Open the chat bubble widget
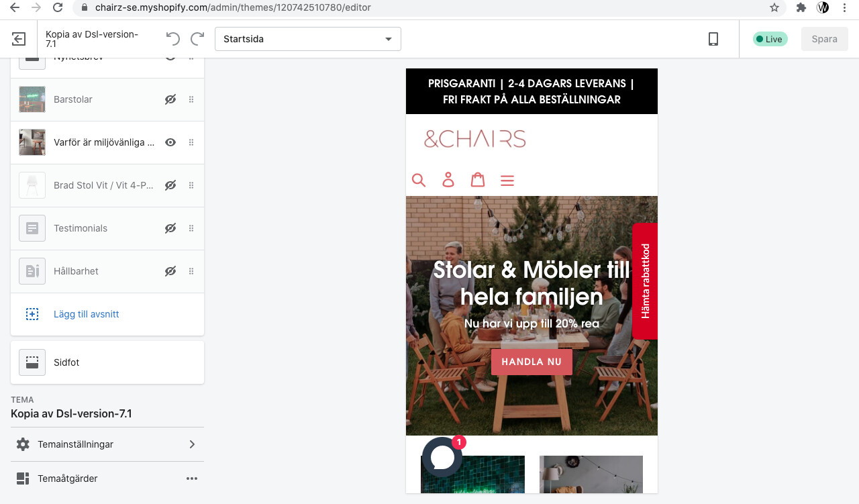Viewport: 859px width, 504px height. [442, 457]
